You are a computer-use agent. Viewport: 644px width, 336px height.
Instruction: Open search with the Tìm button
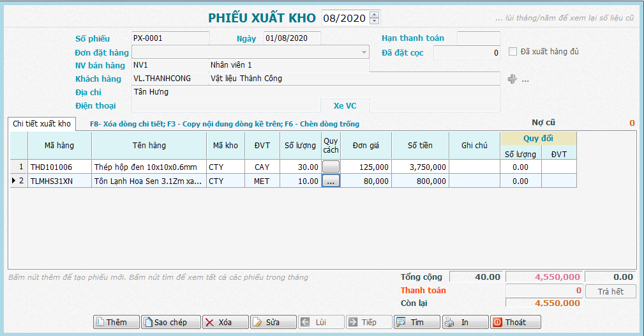(x=417, y=322)
